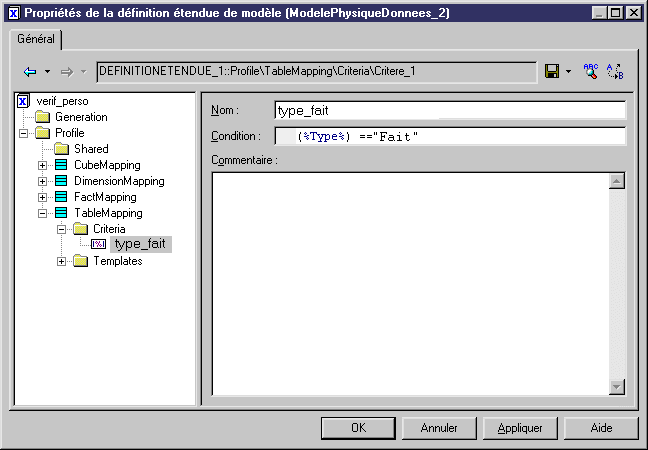Click the Condition label text
The image size is (648, 450).
236,136
